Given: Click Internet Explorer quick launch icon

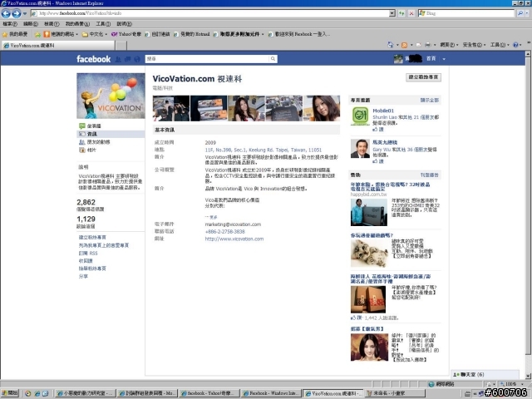Looking at the screenshot, I should click(37, 393).
